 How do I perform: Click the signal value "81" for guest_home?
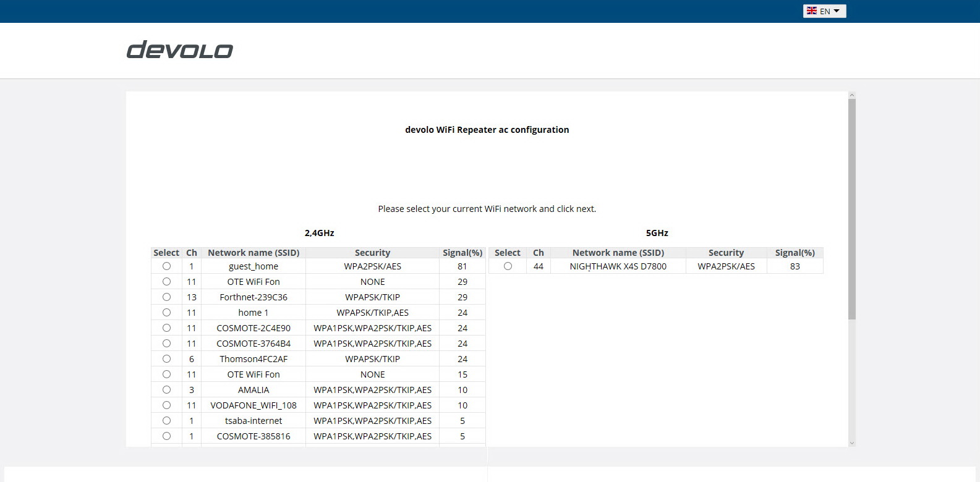[x=462, y=266]
